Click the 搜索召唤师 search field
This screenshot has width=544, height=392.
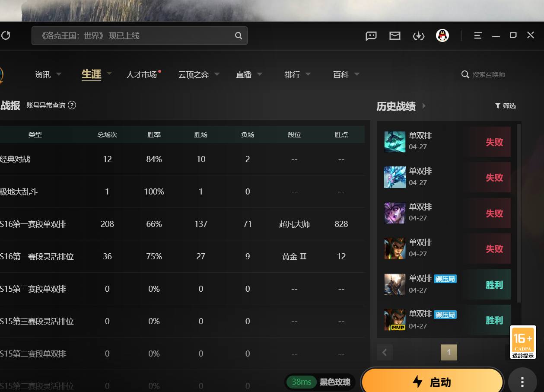pos(489,74)
